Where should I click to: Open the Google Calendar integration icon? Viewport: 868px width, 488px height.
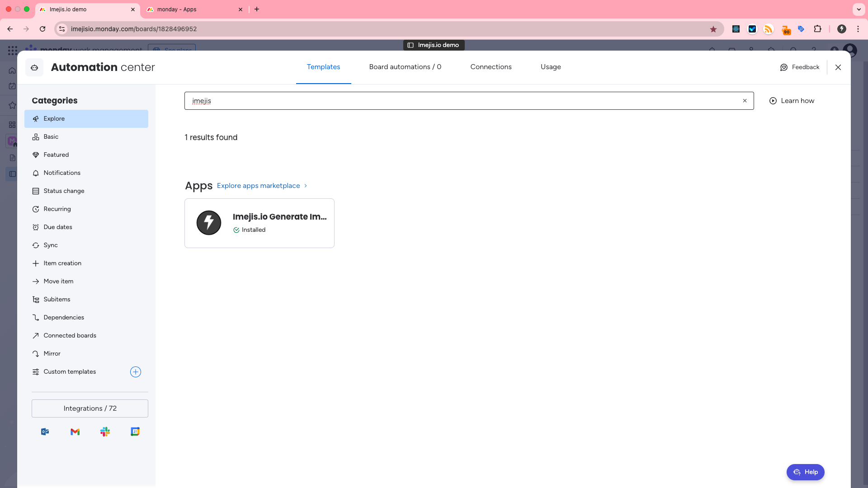135,432
